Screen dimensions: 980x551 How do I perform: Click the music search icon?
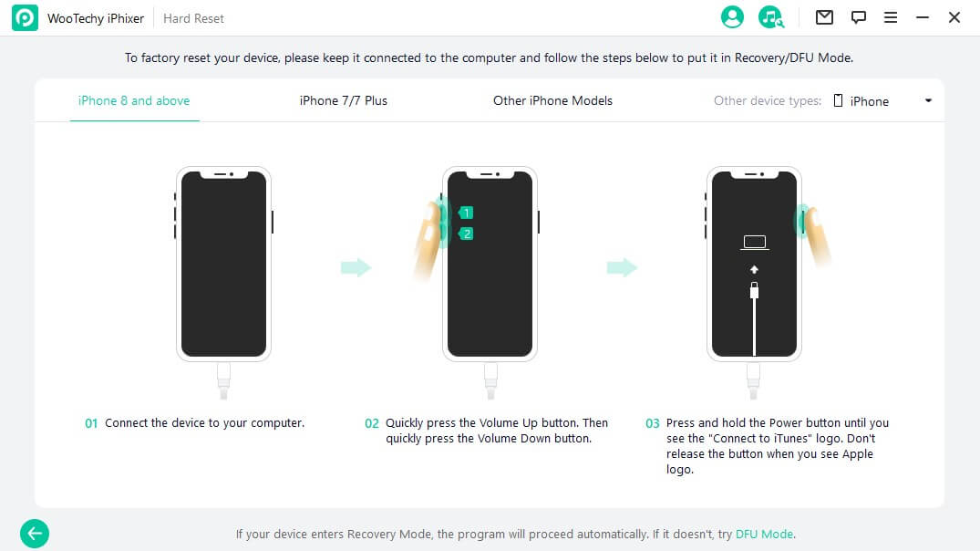pos(770,17)
